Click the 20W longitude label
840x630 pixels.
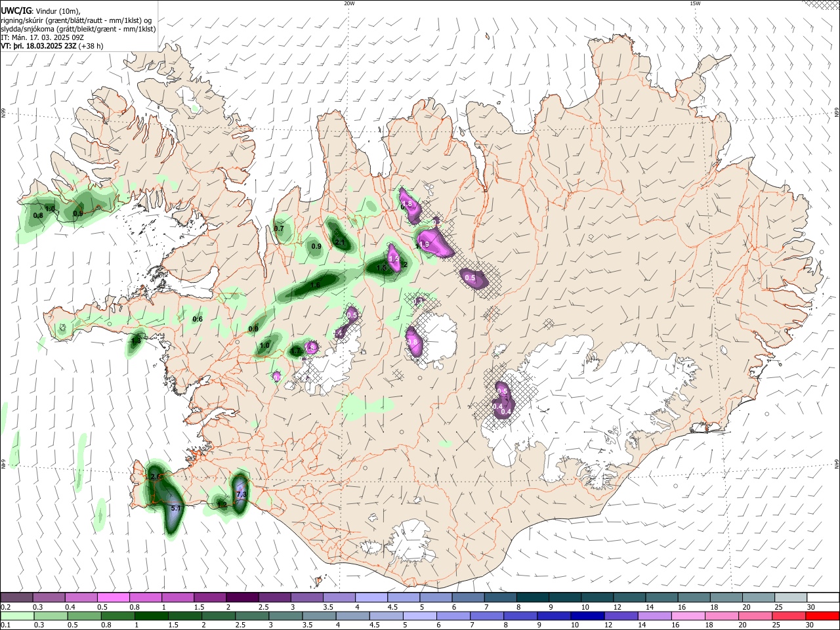click(349, 3)
